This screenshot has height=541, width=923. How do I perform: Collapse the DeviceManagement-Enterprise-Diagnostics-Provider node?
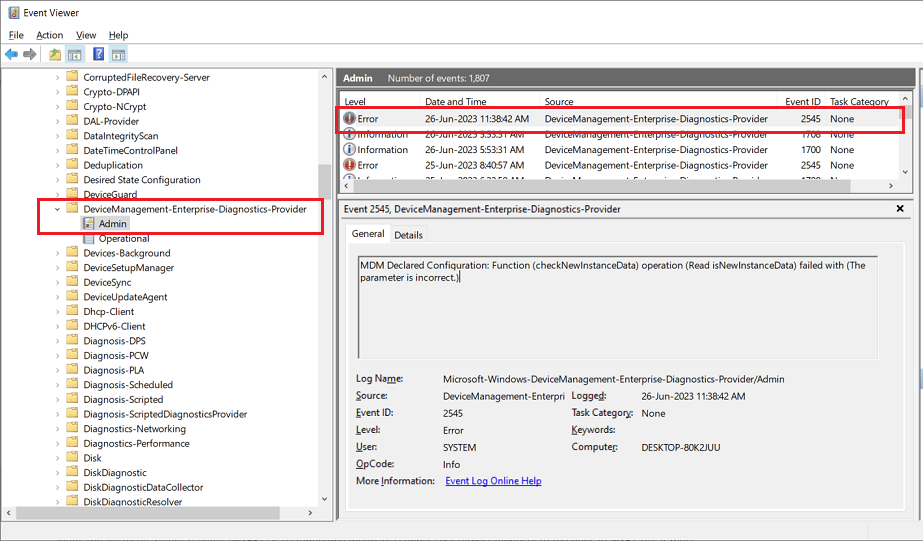pos(57,209)
